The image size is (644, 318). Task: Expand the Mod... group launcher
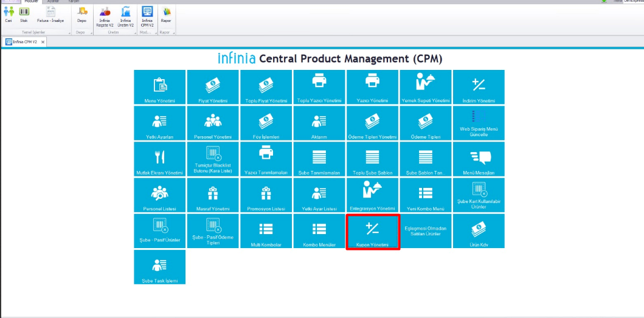pyautogui.click(x=155, y=32)
